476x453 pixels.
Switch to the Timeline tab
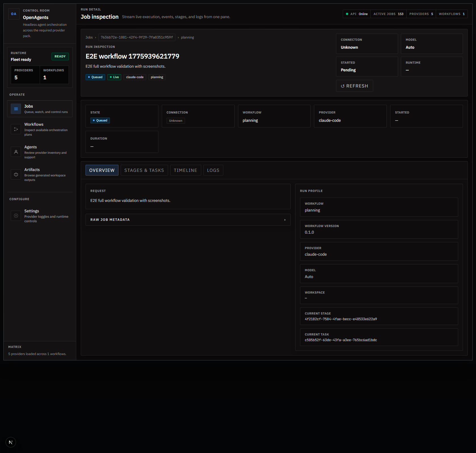coord(186,170)
